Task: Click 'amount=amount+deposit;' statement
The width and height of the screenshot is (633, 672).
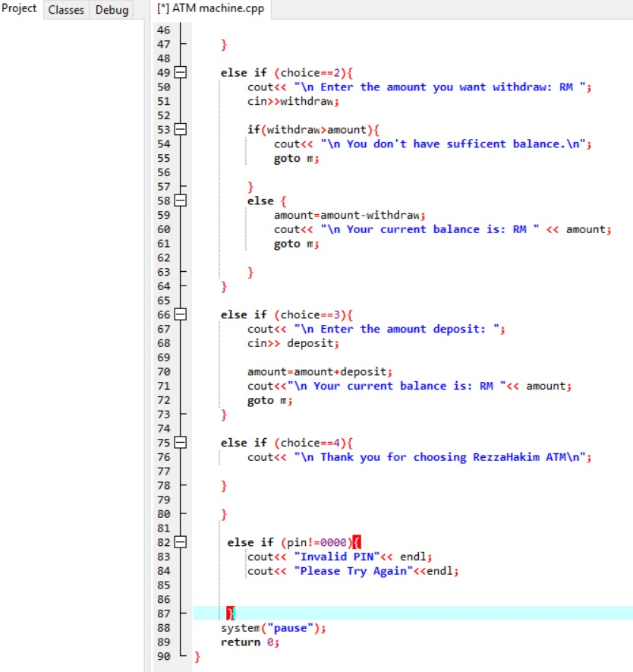Action: (x=320, y=371)
